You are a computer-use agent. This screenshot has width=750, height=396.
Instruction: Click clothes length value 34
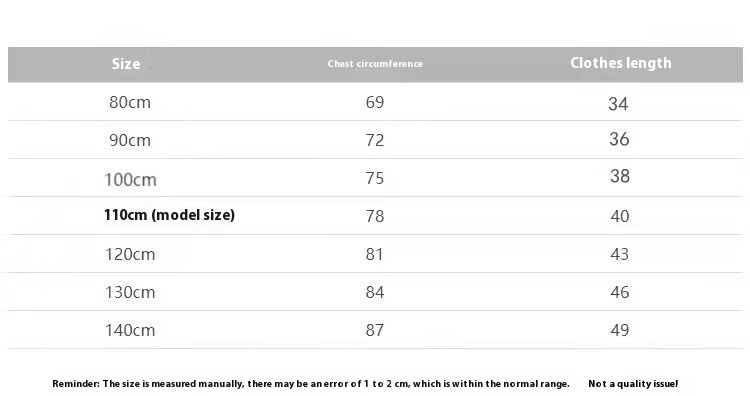pos(618,104)
